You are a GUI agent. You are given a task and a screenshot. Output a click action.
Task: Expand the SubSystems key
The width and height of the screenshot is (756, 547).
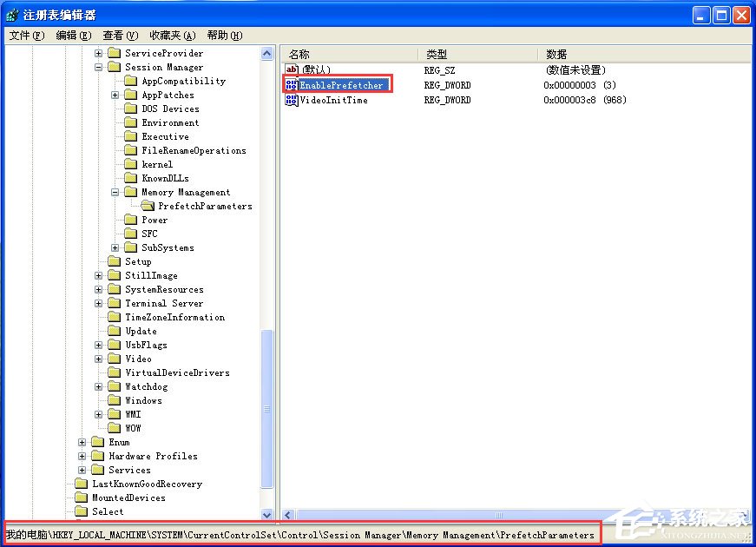pos(114,247)
